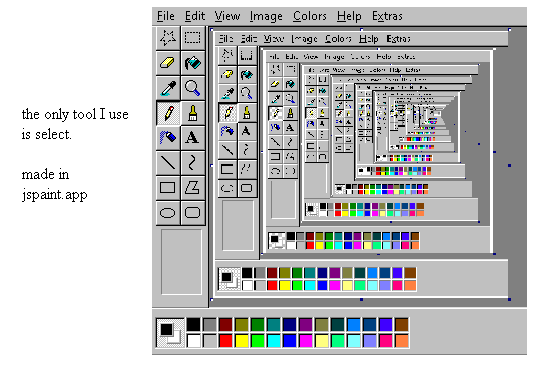Screen dimensions: 541x365
Task: Open the Image menu
Action: point(266,16)
